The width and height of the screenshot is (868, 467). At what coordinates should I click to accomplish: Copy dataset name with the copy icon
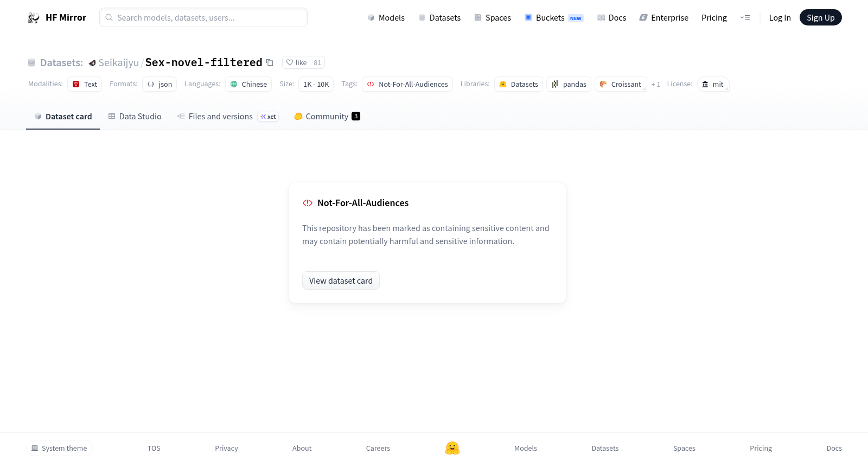tap(270, 62)
